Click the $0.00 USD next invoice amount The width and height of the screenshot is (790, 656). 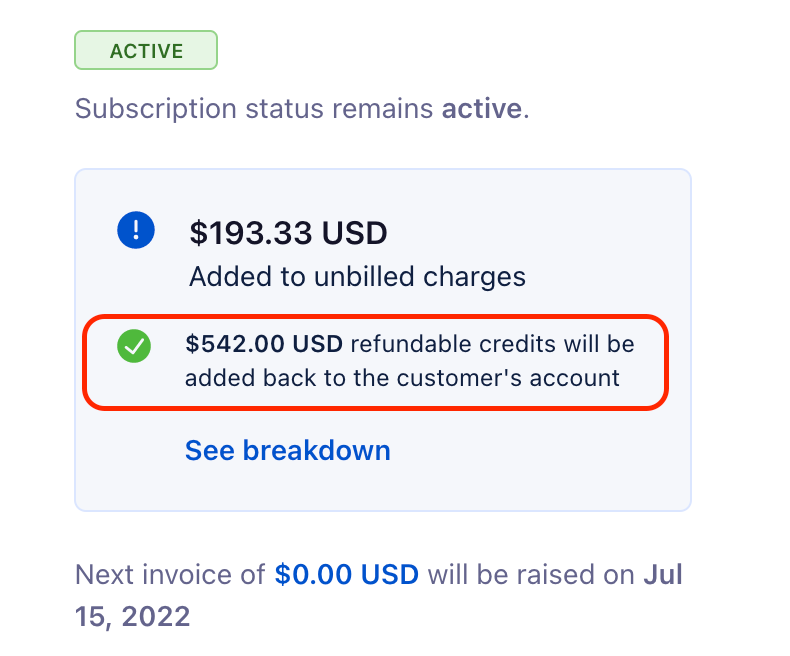347,574
